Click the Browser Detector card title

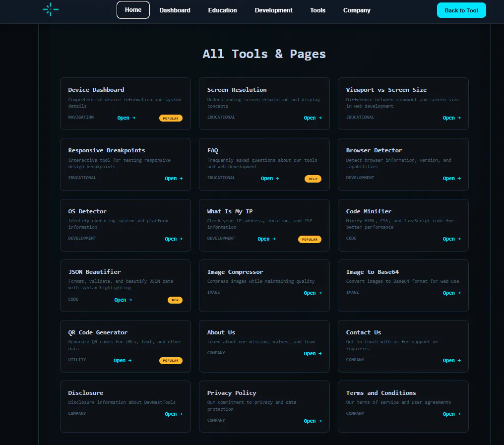tap(374, 150)
